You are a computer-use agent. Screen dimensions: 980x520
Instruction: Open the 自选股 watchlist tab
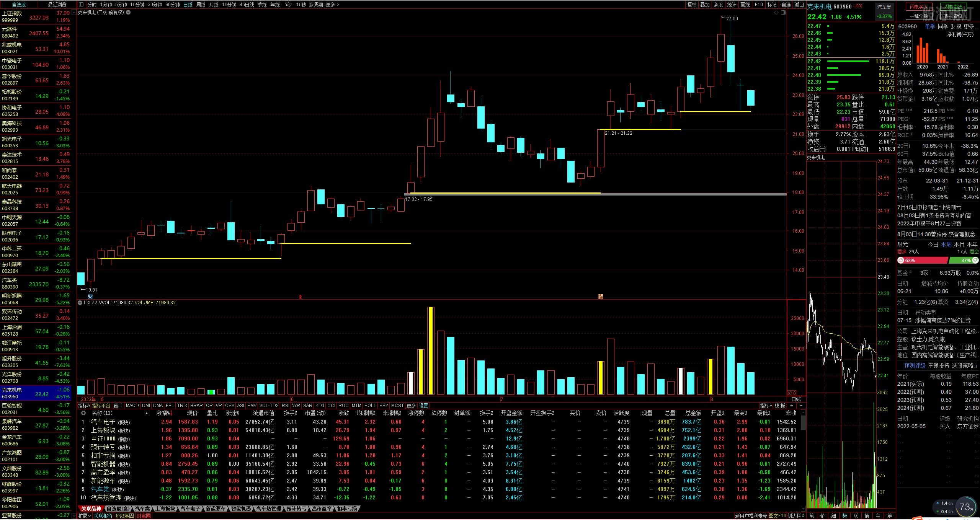point(19,5)
